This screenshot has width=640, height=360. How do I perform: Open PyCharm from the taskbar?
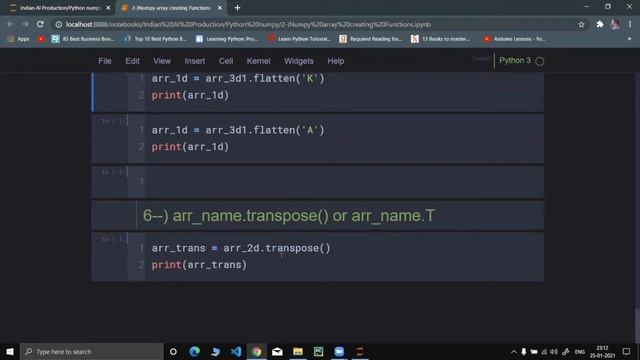[318, 351]
